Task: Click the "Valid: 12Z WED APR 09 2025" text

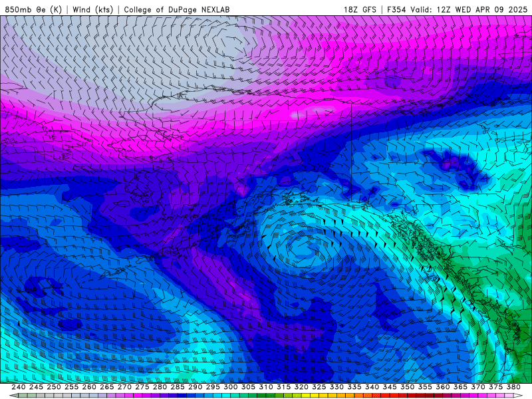Action: pyautogui.click(x=469, y=9)
